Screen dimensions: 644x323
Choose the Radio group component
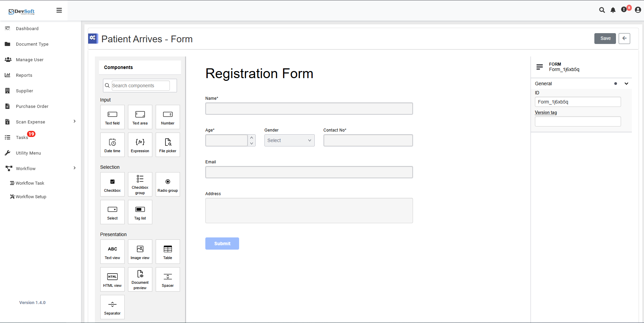coord(168,184)
